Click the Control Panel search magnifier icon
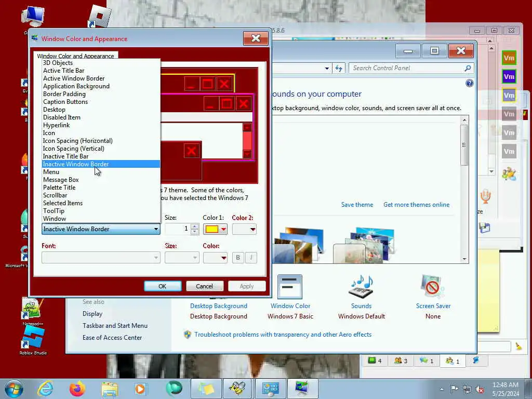This screenshot has width=532, height=399. click(x=468, y=68)
